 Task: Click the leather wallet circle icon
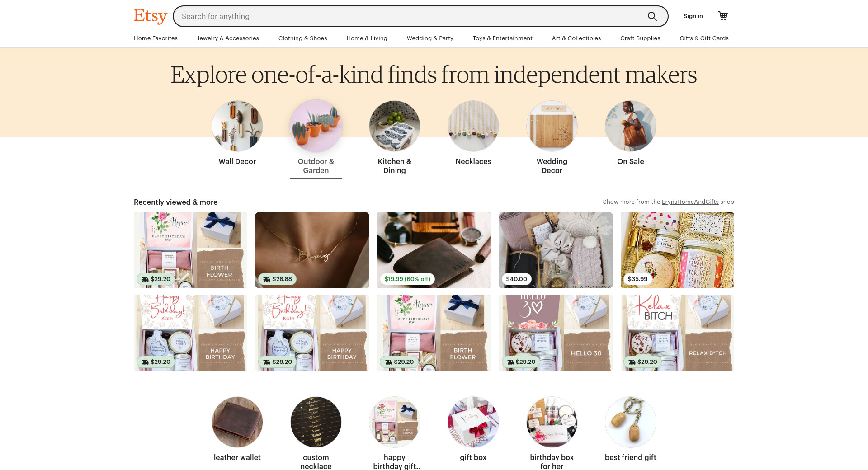[237, 422]
